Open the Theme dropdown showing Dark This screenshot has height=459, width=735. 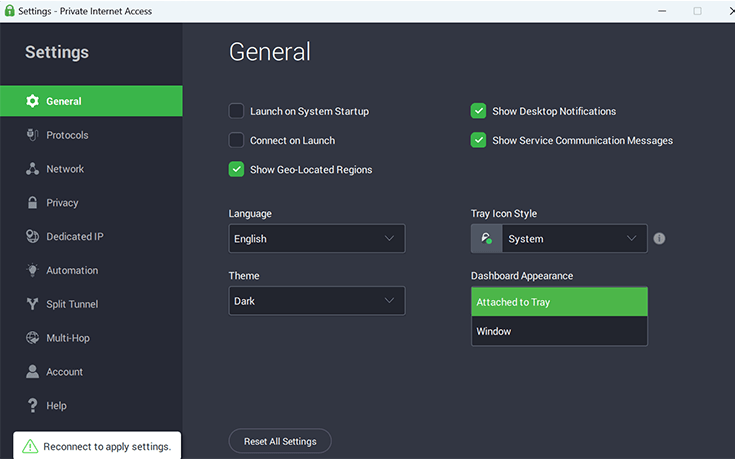(x=317, y=301)
